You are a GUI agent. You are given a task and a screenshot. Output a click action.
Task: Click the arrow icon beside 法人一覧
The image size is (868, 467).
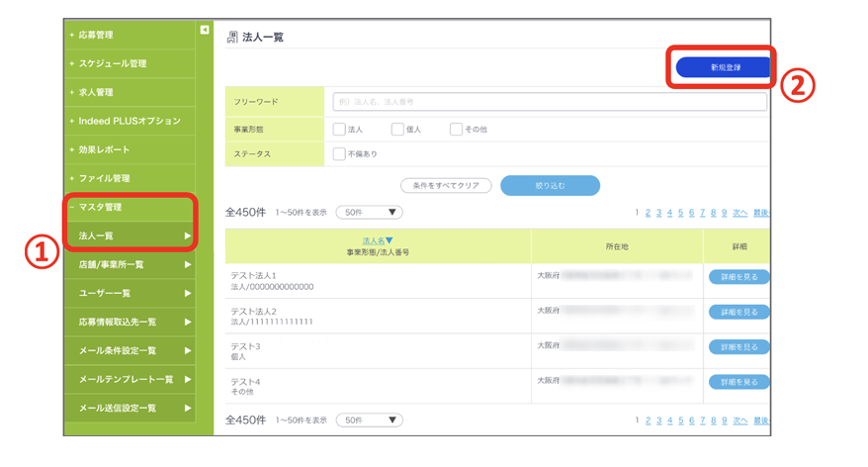(x=187, y=236)
